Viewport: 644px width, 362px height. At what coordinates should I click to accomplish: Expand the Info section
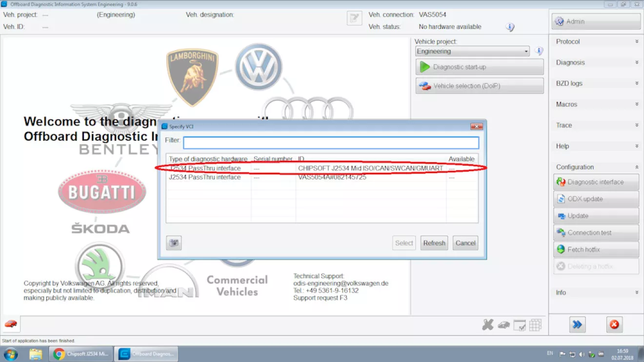pyautogui.click(x=597, y=293)
